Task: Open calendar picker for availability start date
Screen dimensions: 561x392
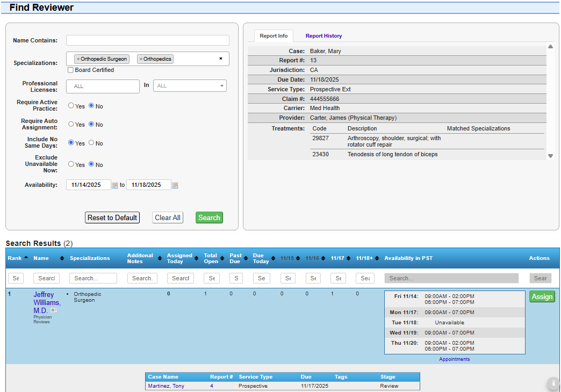Action: tap(114, 185)
